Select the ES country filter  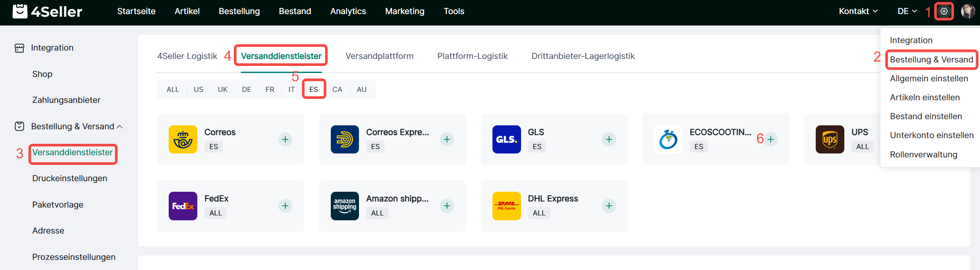point(314,89)
